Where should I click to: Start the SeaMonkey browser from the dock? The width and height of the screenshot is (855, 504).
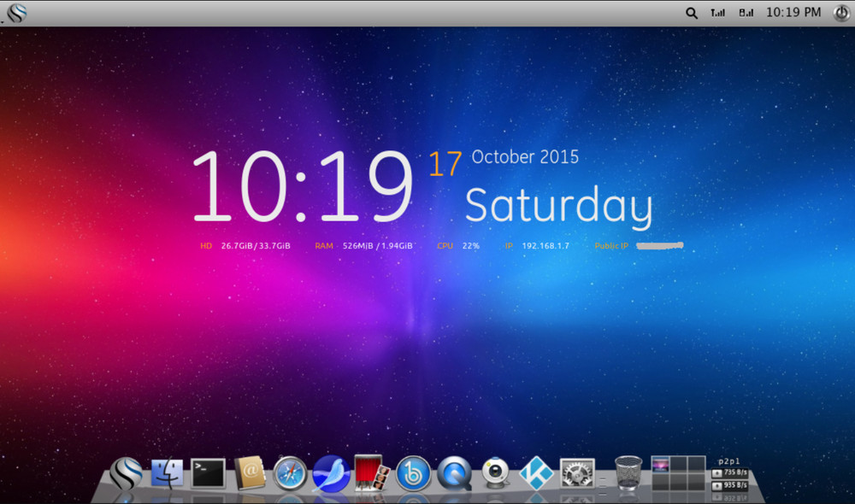[330, 472]
